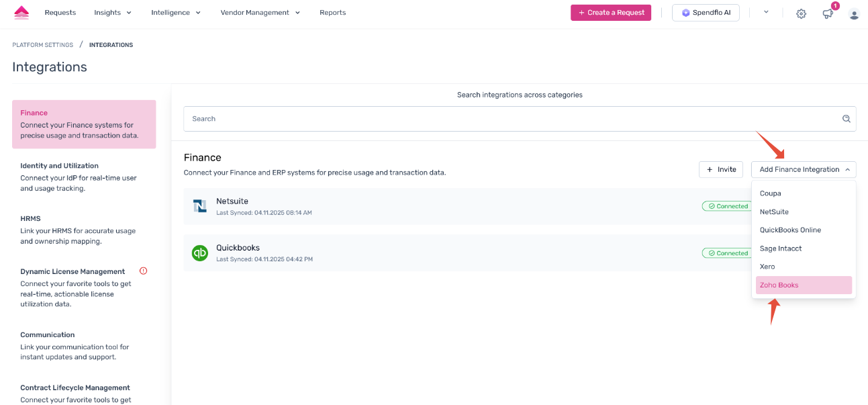Click the Netsuite integration name
Screen dimensions: 868x405
[232, 201]
